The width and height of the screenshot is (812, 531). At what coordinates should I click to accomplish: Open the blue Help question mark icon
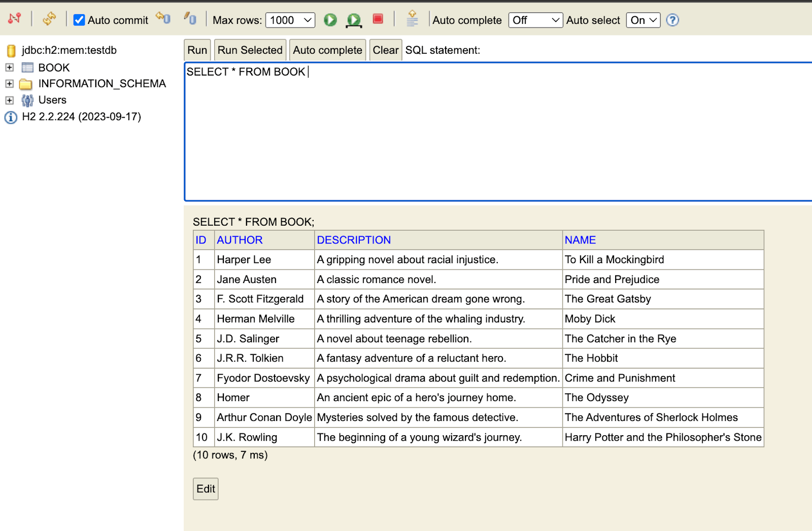click(672, 20)
